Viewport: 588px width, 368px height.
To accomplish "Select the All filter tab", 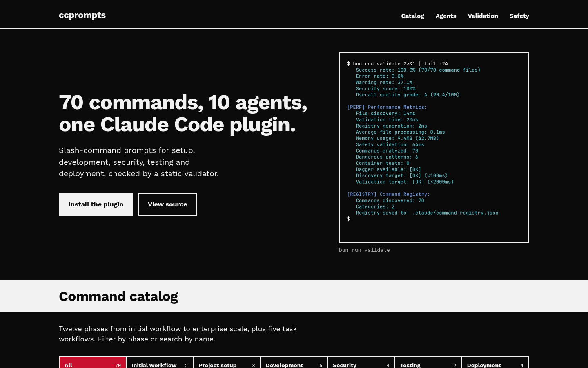I will [93, 363].
